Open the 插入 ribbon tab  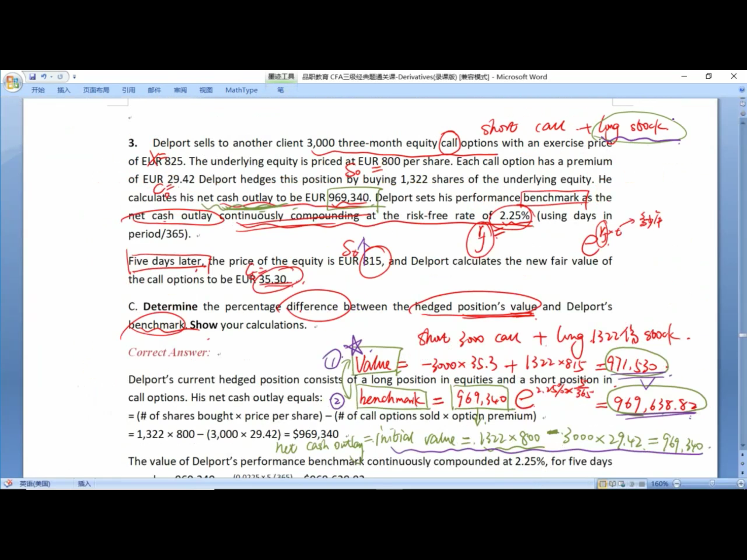(x=63, y=90)
